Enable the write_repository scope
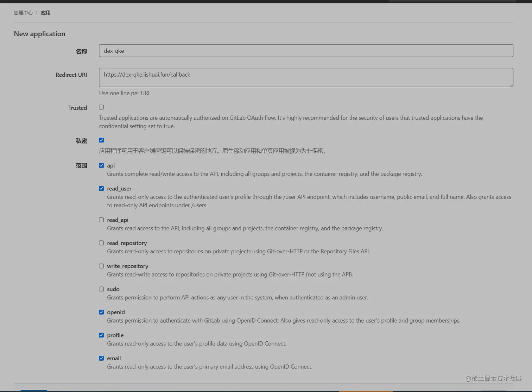 pos(101,266)
